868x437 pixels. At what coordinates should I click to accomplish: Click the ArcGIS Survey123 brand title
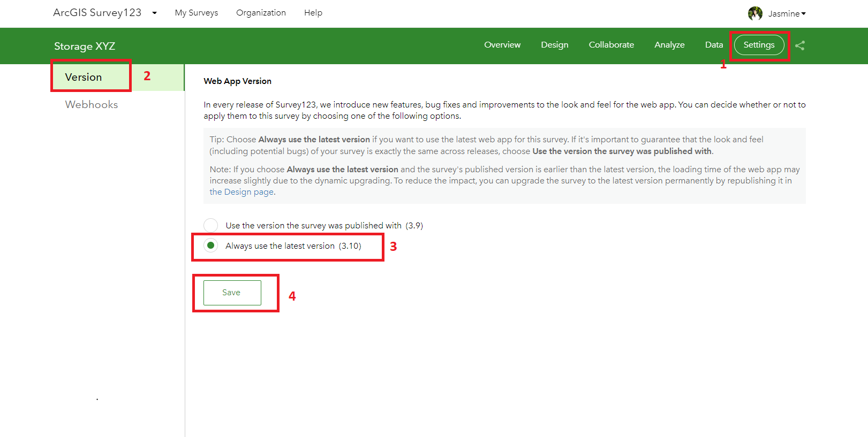(x=97, y=13)
